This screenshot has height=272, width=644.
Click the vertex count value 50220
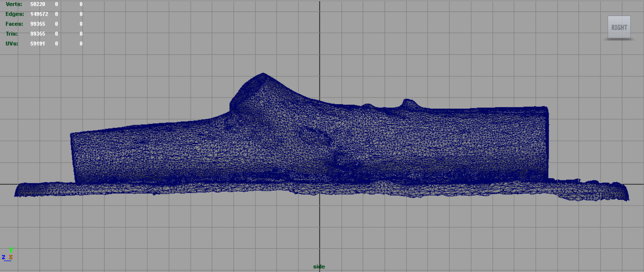[x=38, y=4]
